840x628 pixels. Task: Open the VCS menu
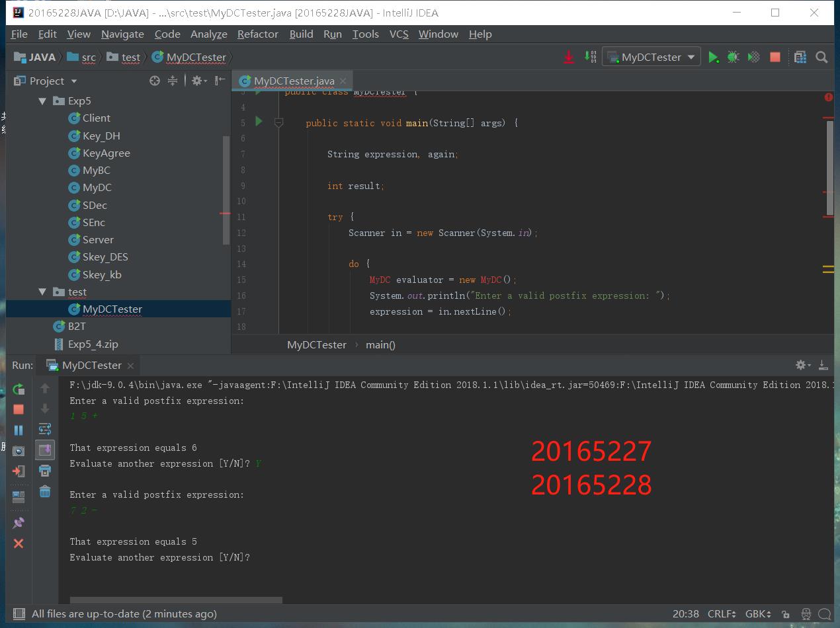click(399, 34)
